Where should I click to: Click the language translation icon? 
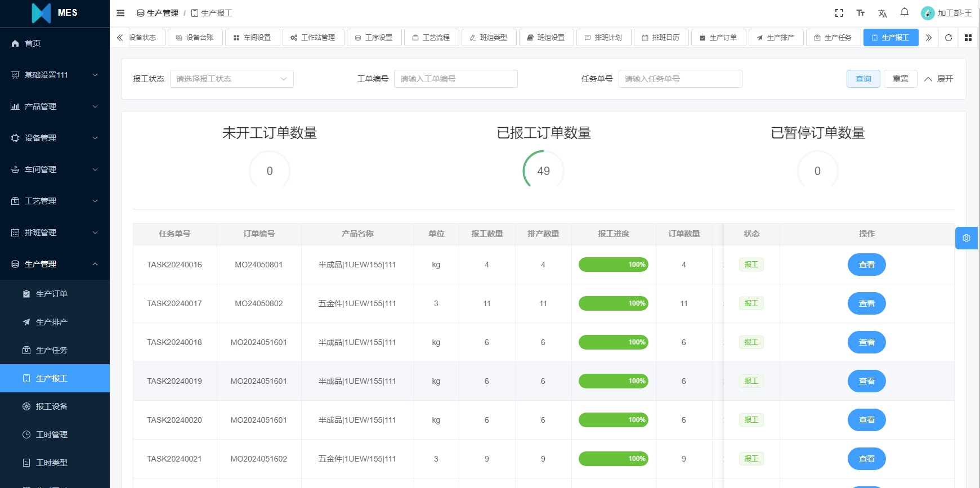click(x=882, y=13)
